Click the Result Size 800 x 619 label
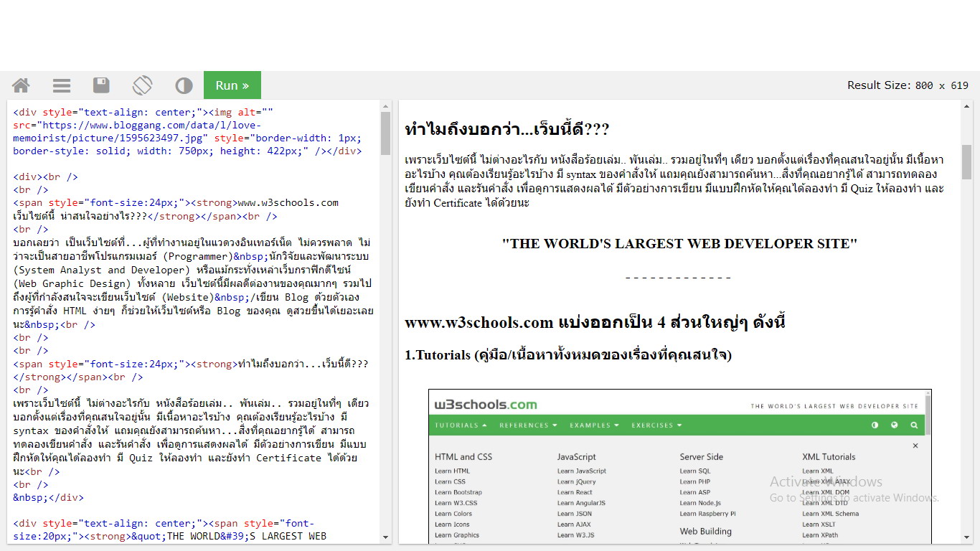This screenshot has width=980, height=551. pos(908,85)
